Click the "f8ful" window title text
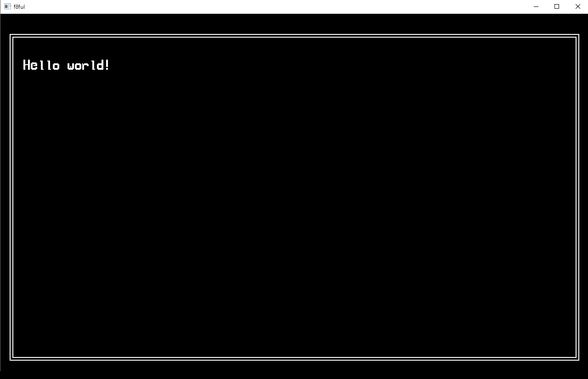The width and height of the screenshot is (588, 379). [x=19, y=6]
